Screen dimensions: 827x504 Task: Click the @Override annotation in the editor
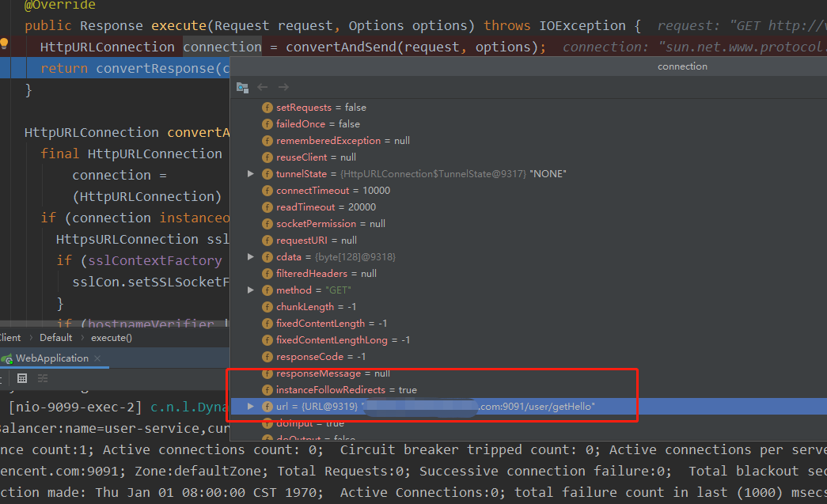pyautogui.click(x=60, y=6)
